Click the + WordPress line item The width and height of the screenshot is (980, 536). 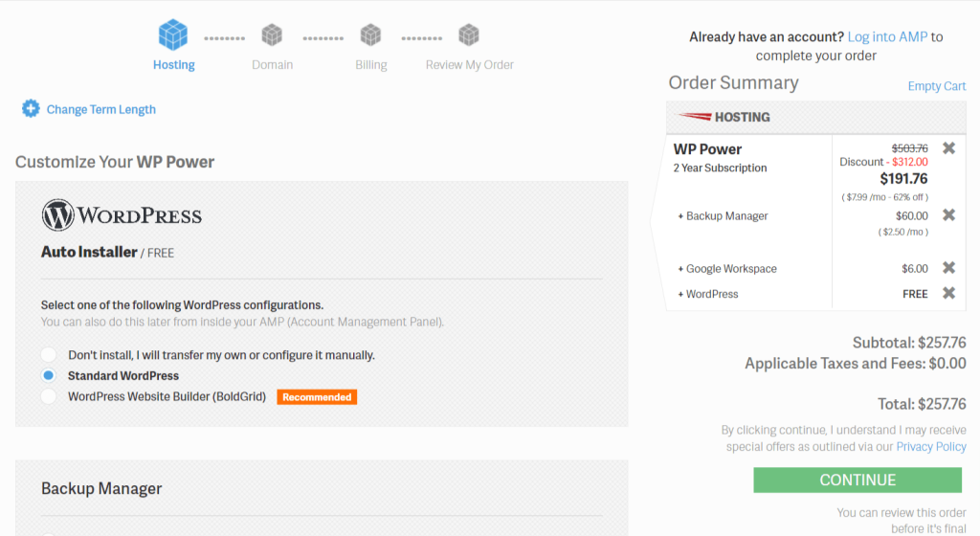707,294
